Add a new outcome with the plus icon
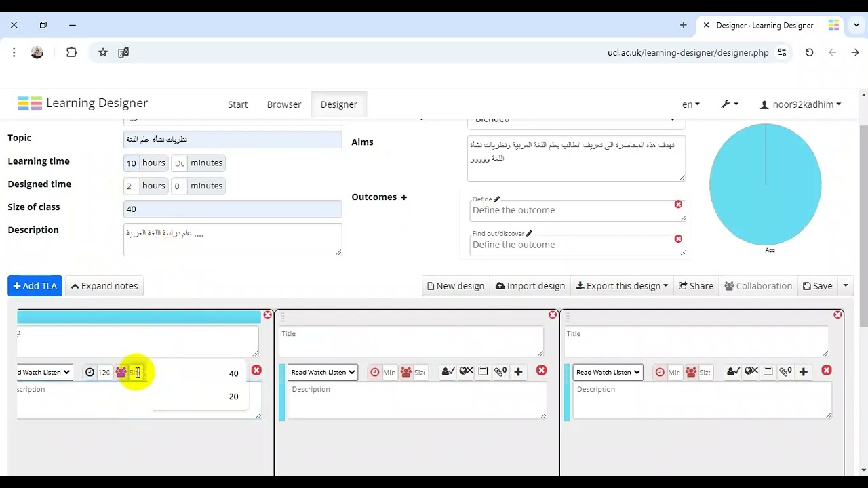 tap(403, 197)
